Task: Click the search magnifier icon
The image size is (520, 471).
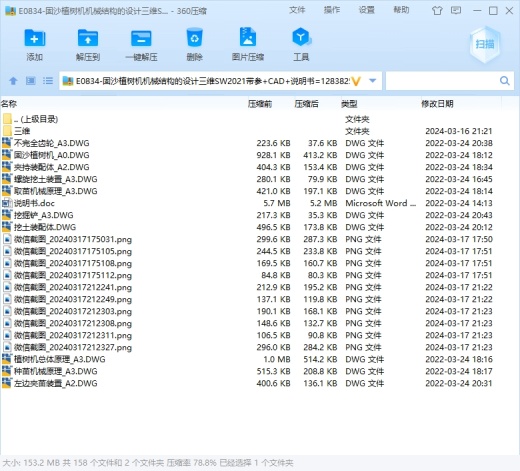Action: pyautogui.click(x=505, y=81)
